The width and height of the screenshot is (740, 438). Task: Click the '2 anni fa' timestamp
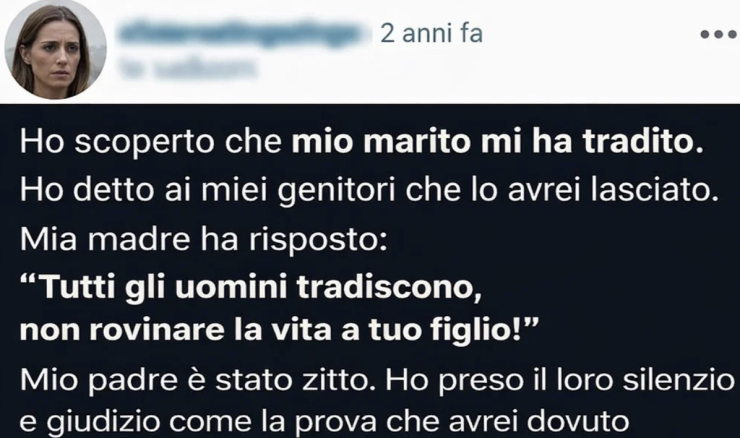431,34
